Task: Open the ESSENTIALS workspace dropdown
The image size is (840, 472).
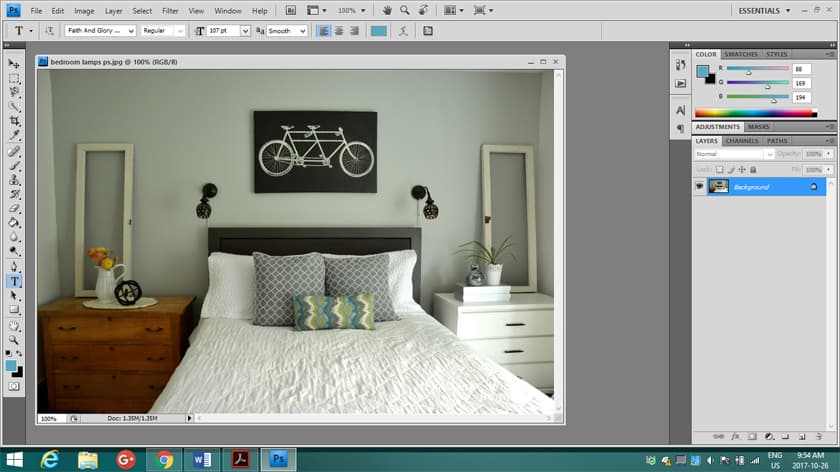Action: [764, 11]
